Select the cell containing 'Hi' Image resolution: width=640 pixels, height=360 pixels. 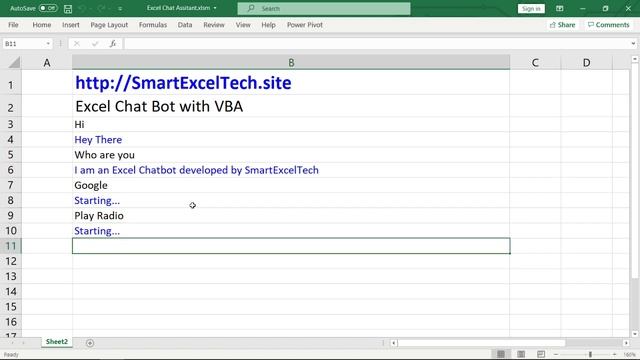(x=291, y=124)
